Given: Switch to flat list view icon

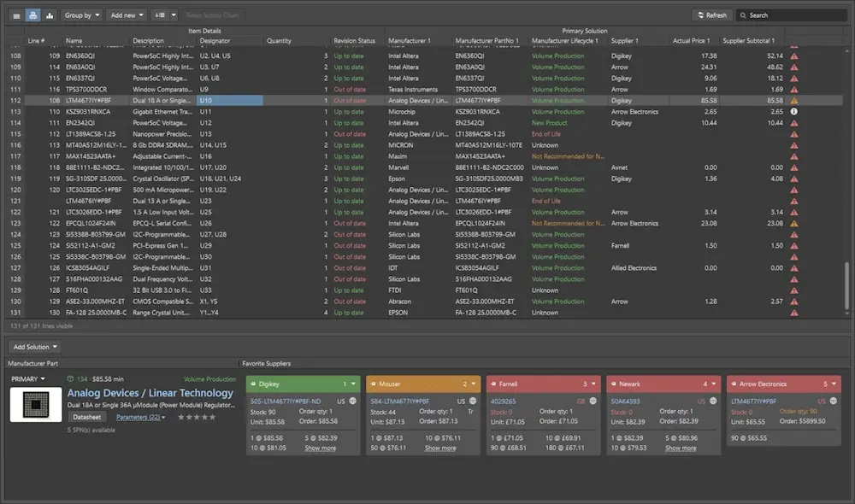Looking at the screenshot, I should pos(16,15).
